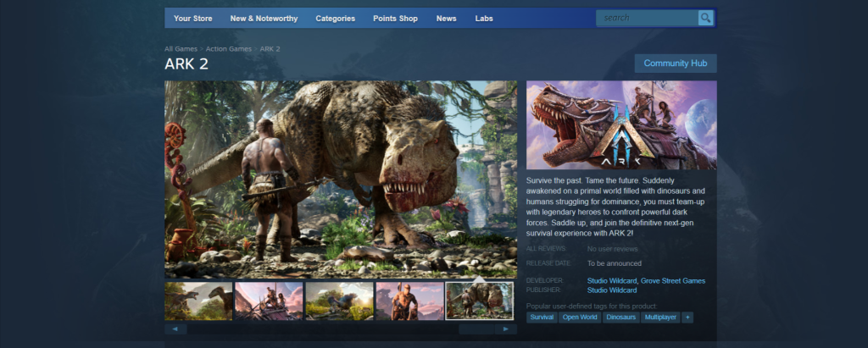This screenshot has width=868, height=348.
Task: Open the Labs page
Action: (x=484, y=18)
